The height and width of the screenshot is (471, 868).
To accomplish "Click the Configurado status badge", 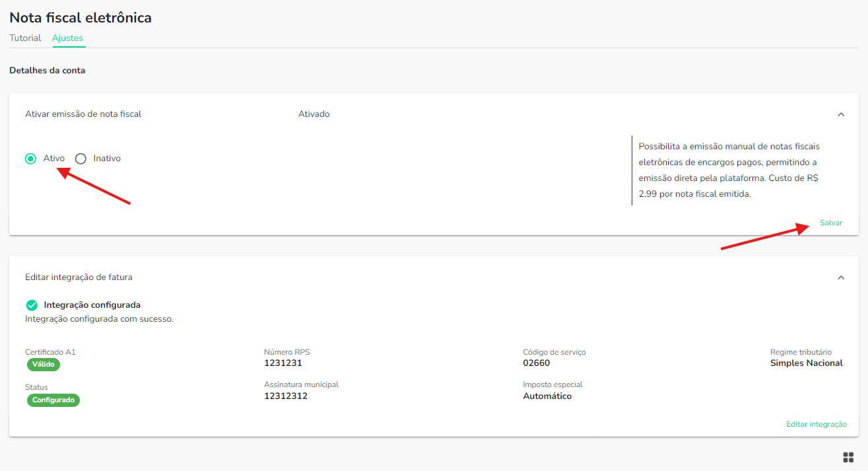I will point(53,400).
